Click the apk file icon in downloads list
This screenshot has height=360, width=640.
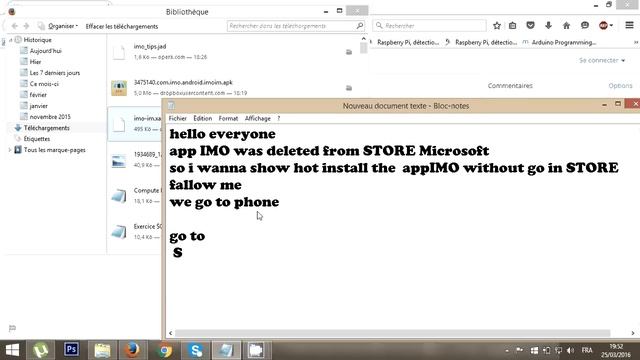point(119,88)
